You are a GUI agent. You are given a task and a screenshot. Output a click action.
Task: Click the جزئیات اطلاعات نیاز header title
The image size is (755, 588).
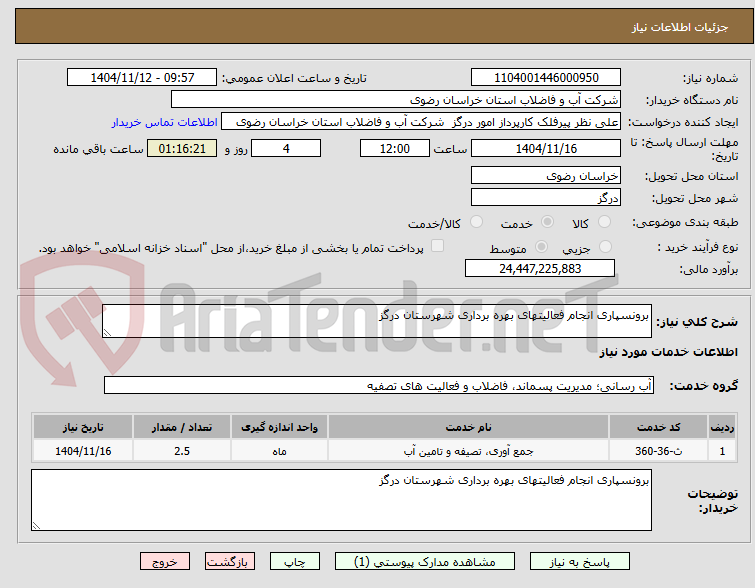pyautogui.click(x=680, y=27)
